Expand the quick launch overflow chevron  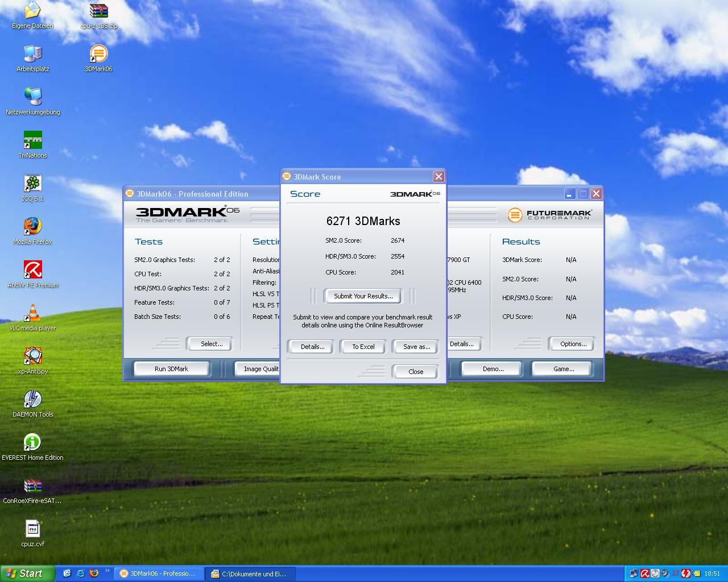pyautogui.click(x=107, y=572)
